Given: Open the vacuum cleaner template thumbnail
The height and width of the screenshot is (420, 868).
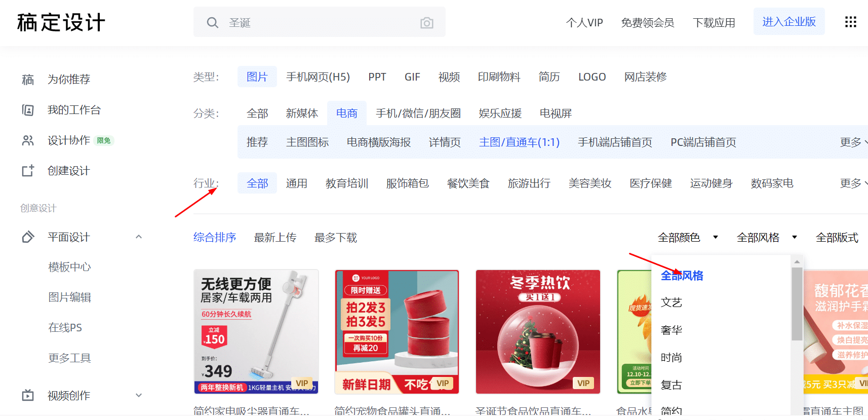Looking at the screenshot, I should coord(256,332).
